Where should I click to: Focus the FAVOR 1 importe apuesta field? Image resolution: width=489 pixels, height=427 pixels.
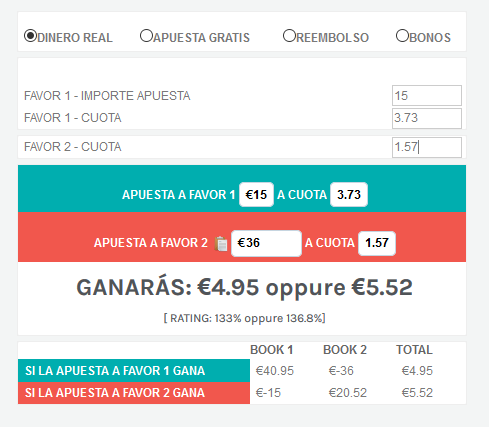(427, 96)
